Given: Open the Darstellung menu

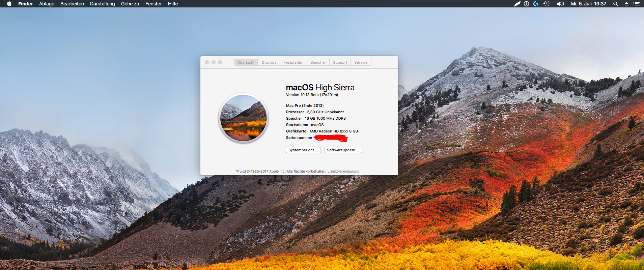Looking at the screenshot, I should (103, 4).
